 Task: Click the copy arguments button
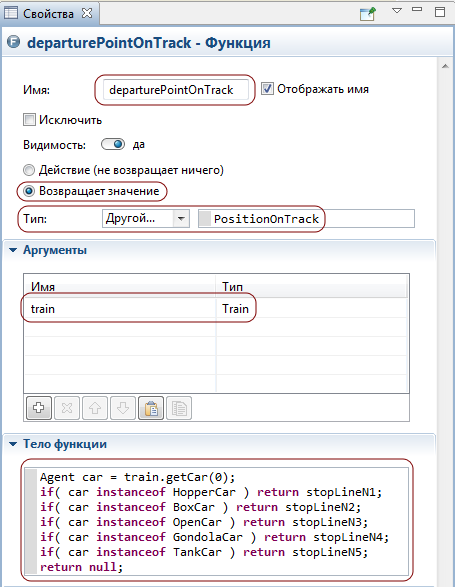pyautogui.click(x=179, y=408)
